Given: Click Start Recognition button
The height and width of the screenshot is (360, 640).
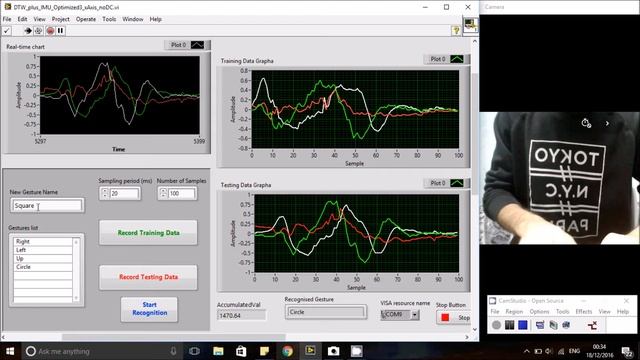Looking at the screenshot, I should 149,309.
